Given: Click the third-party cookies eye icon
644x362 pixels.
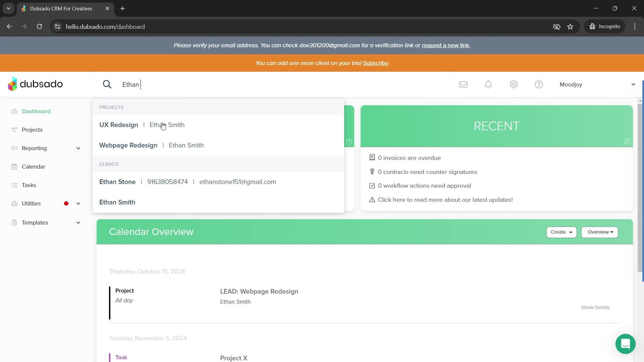Looking at the screenshot, I should [556, 26].
